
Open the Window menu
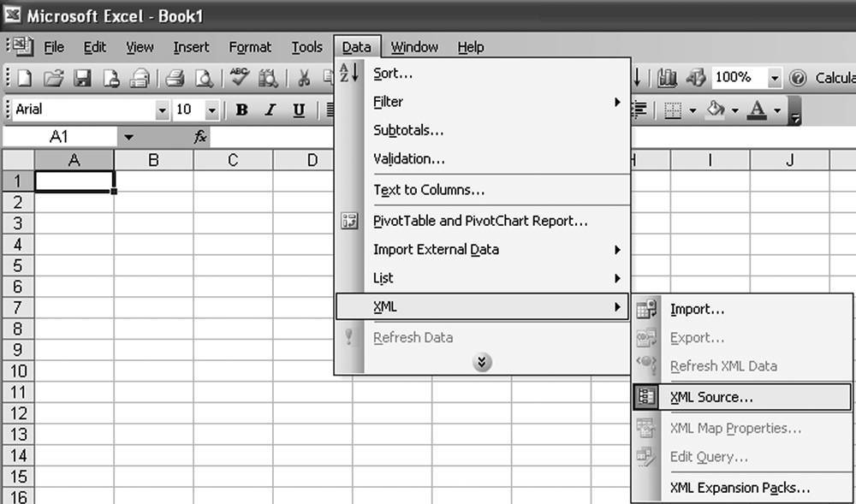414,47
